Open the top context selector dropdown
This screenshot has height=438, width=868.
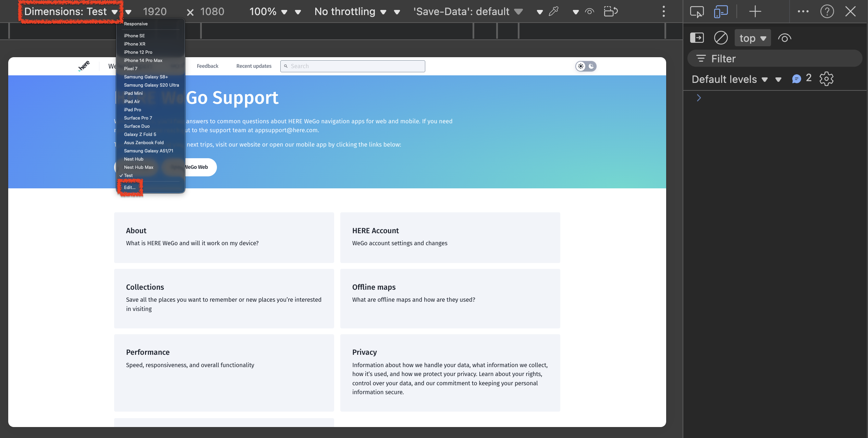(753, 38)
